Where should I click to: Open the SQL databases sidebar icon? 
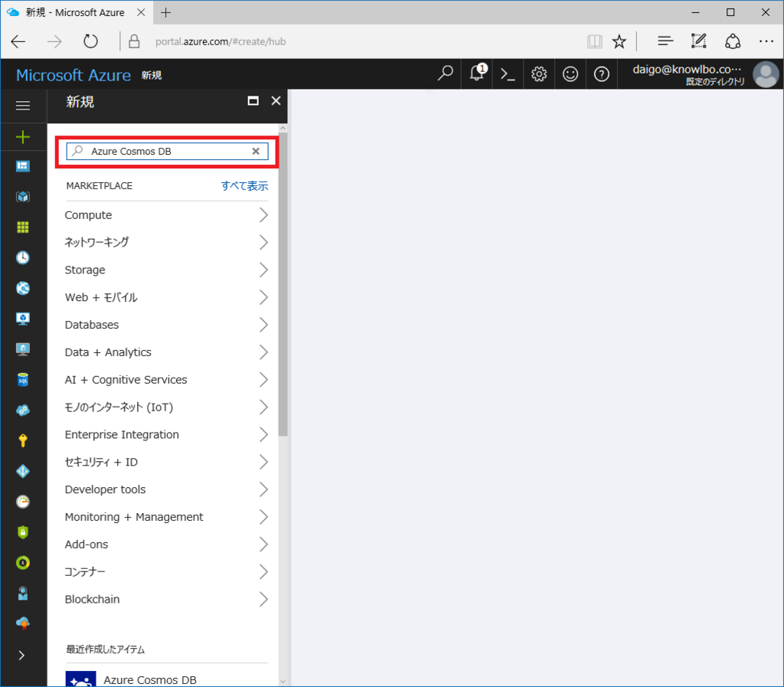click(x=23, y=380)
